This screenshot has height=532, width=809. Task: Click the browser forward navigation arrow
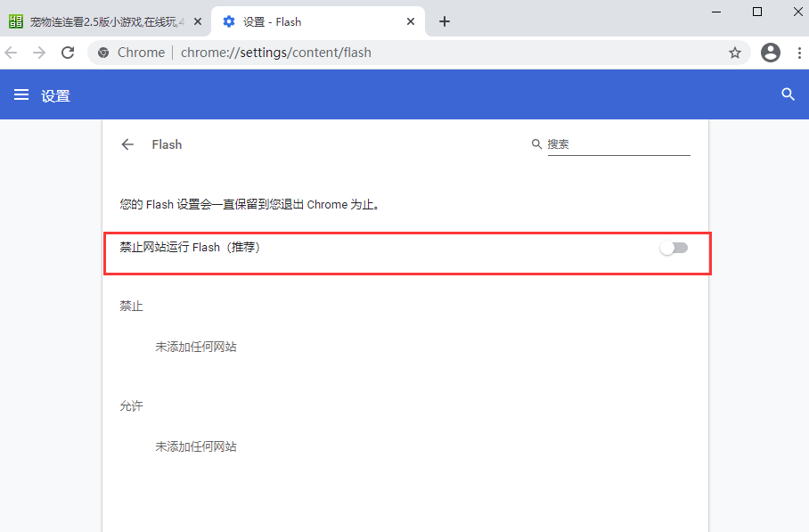pyautogui.click(x=39, y=53)
